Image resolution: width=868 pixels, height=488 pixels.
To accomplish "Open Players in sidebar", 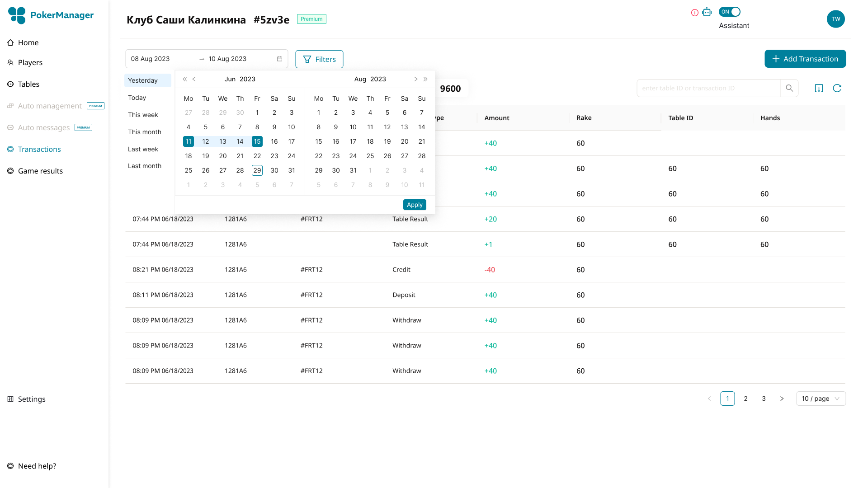I will 30,62.
